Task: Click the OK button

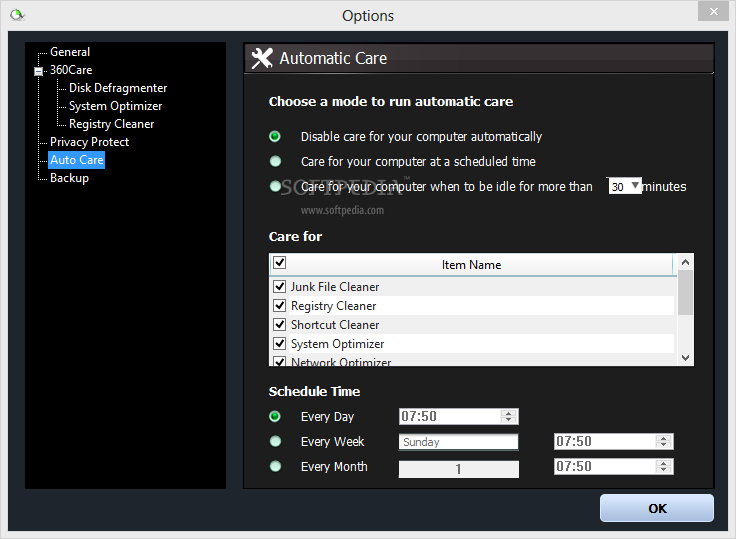Action: click(x=657, y=508)
